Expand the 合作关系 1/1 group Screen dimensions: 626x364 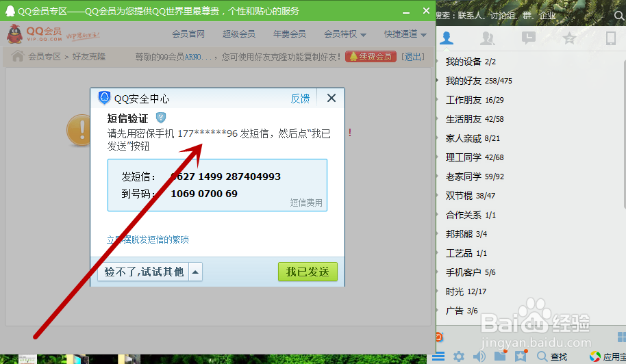tap(471, 215)
